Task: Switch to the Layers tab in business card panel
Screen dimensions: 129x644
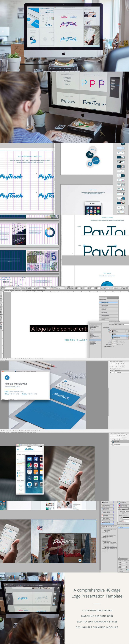Action: point(111,361)
